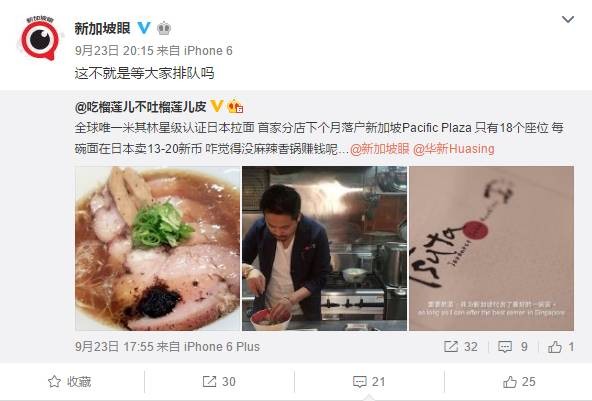Click the crown membership icon next to 新加坡眼
This screenshot has height=401, width=592.
[164, 28]
